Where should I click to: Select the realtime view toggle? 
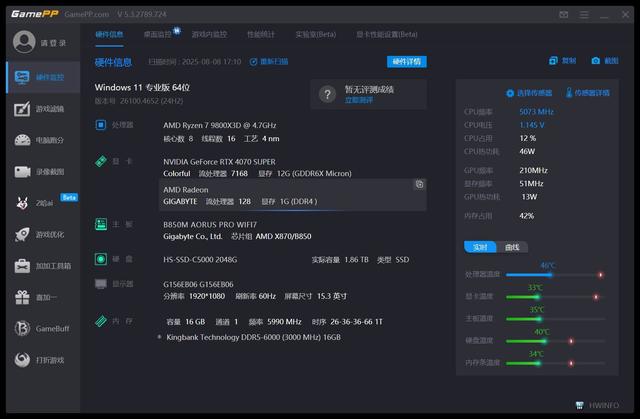coord(480,247)
